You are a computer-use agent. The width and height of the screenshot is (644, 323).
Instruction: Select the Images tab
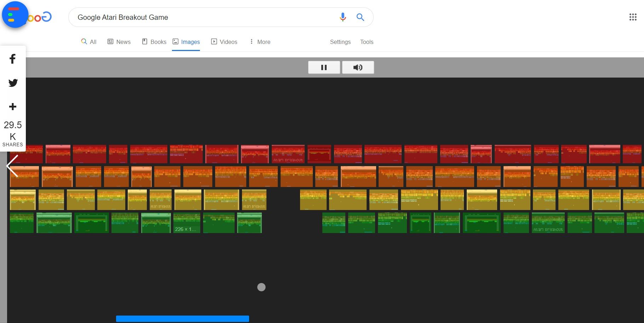[186, 42]
